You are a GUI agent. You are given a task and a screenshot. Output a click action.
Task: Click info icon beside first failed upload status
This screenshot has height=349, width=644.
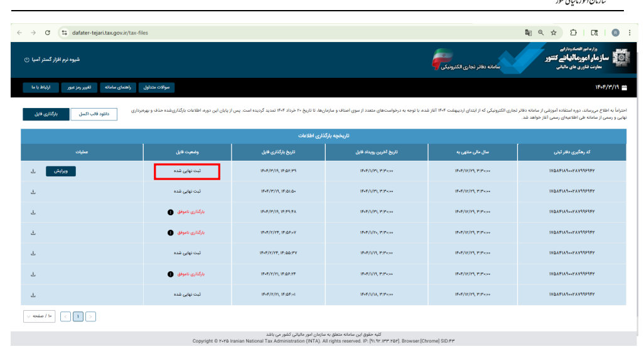(x=171, y=212)
